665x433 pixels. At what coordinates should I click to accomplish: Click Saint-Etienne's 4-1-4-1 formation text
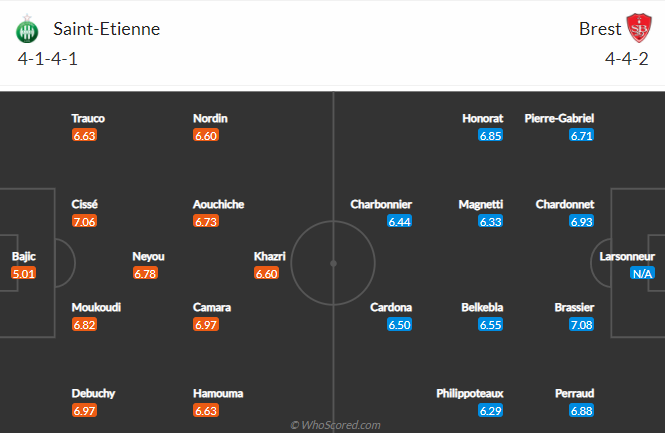point(48,59)
